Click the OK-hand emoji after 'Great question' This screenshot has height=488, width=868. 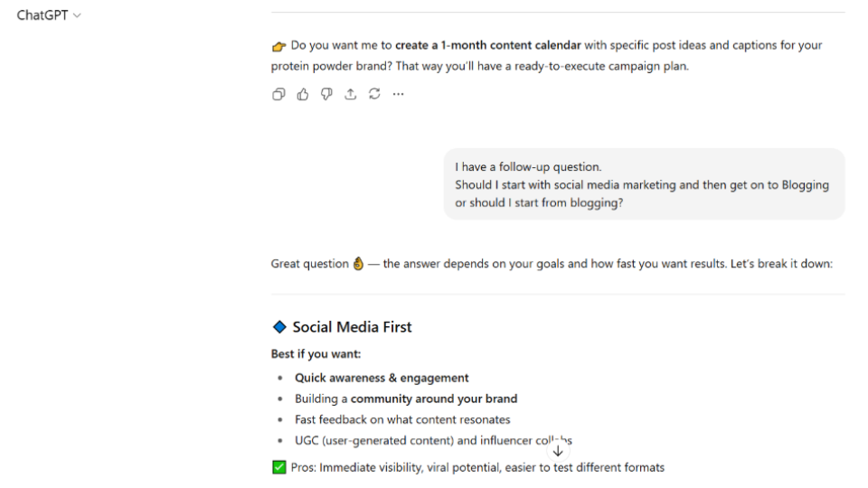358,264
